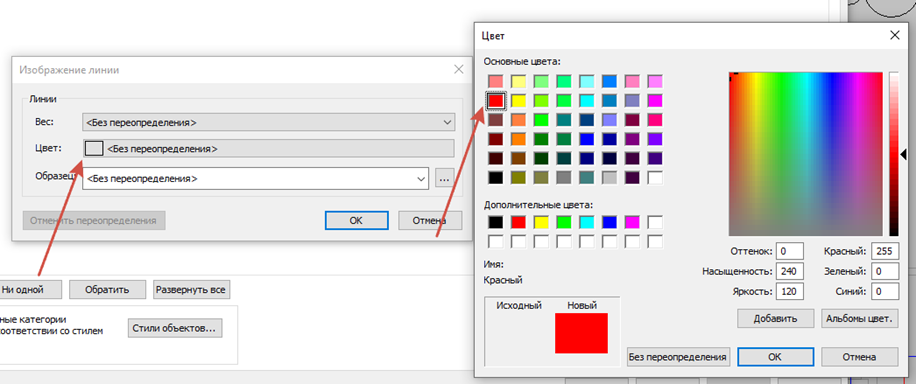The height and width of the screenshot is (384, 916).
Task: Pick blue in the additional colors row
Action: click(x=610, y=222)
